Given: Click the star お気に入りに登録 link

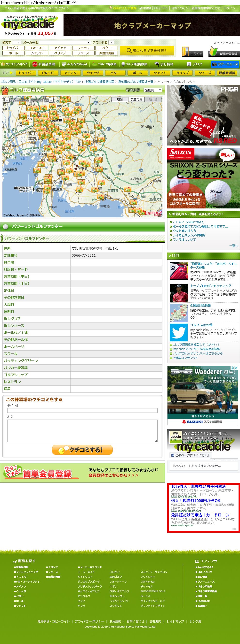Looking at the screenshot, I should pyautogui.click(x=123, y=8).
